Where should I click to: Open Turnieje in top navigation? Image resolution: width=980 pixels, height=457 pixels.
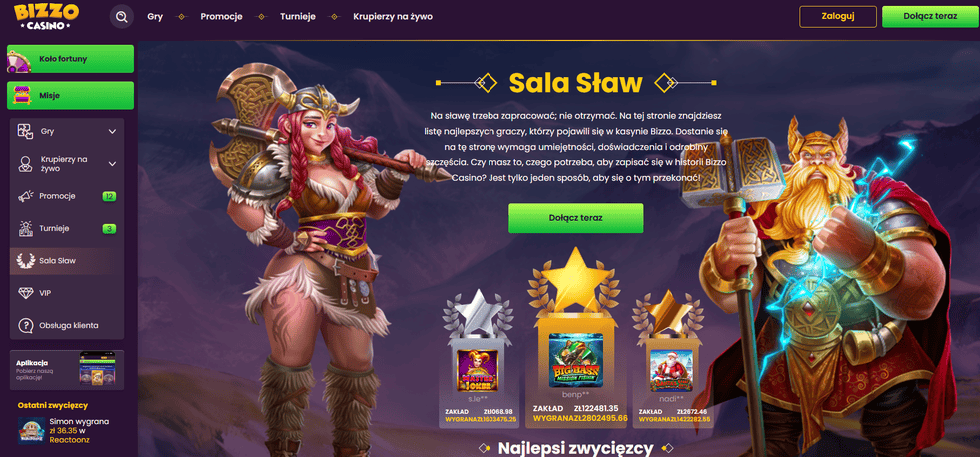click(298, 17)
